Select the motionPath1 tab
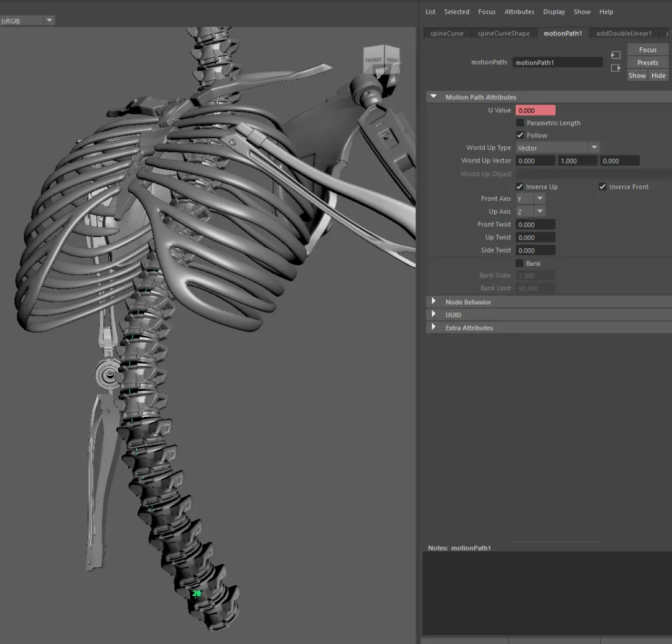Image resolution: width=672 pixels, height=644 pixels. [562, 34]
